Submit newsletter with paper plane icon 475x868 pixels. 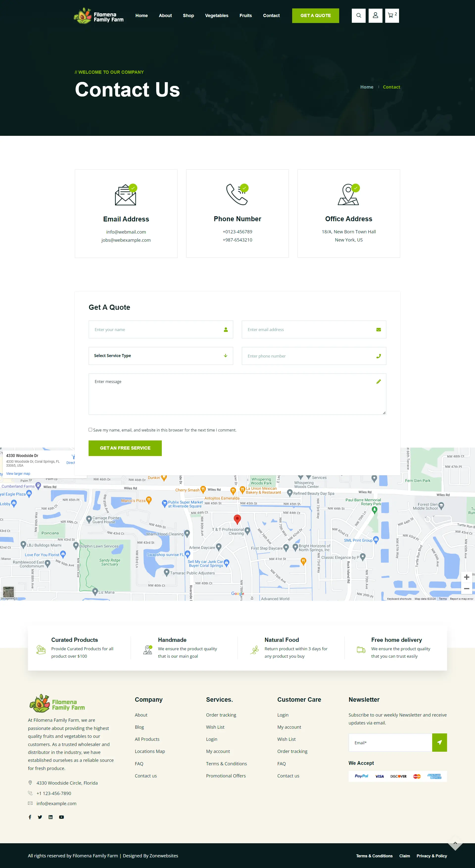439,742
